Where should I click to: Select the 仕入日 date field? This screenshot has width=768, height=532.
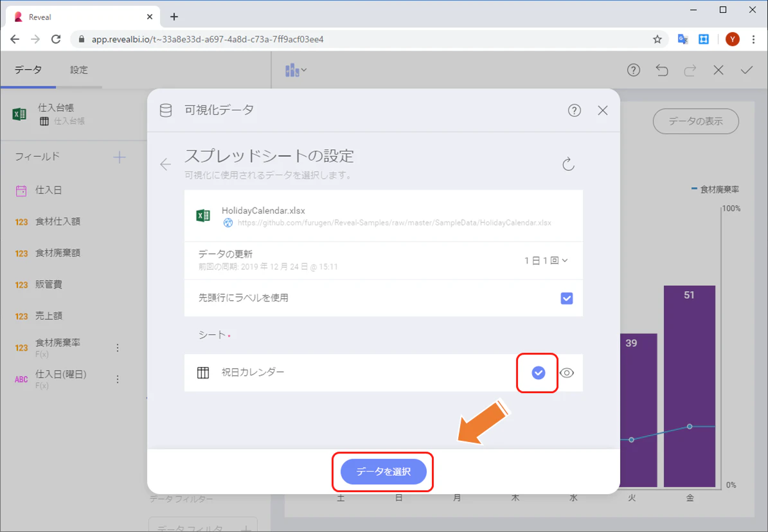48,190
